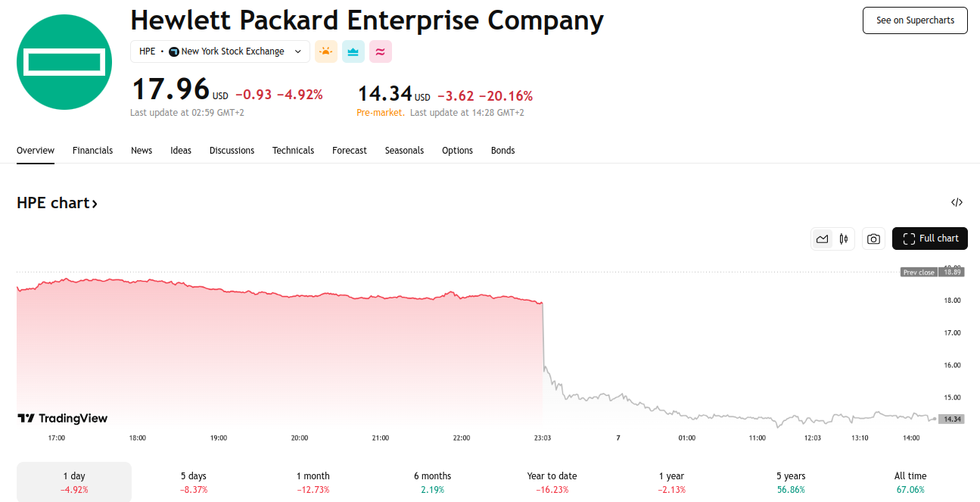980x502 pixels.
Task: Switch chart to area line style
Action: 823,239
